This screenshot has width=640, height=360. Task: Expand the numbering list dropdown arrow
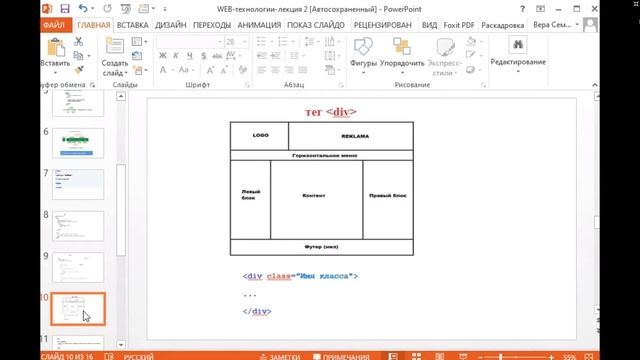293,42
